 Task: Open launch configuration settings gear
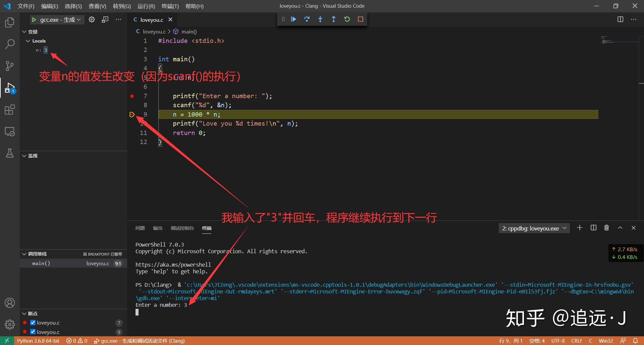click(92, 19)
